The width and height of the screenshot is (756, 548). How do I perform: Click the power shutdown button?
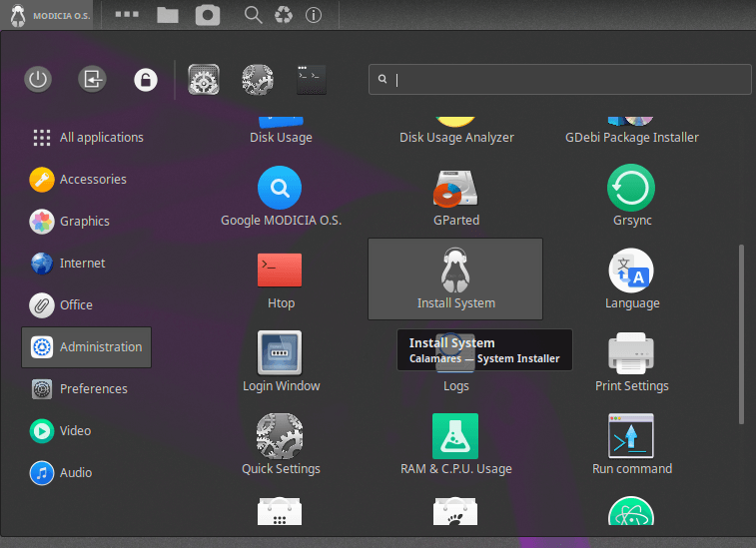[38, 80]
